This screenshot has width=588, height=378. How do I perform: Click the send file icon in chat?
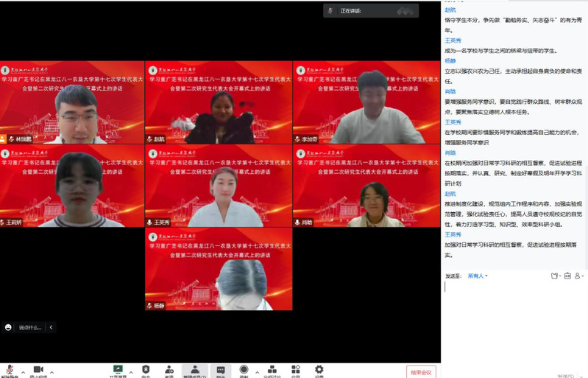(555, 276)
